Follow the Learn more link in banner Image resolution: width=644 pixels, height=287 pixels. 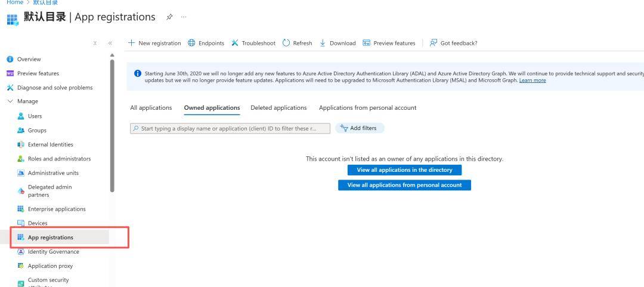[532, 80]
